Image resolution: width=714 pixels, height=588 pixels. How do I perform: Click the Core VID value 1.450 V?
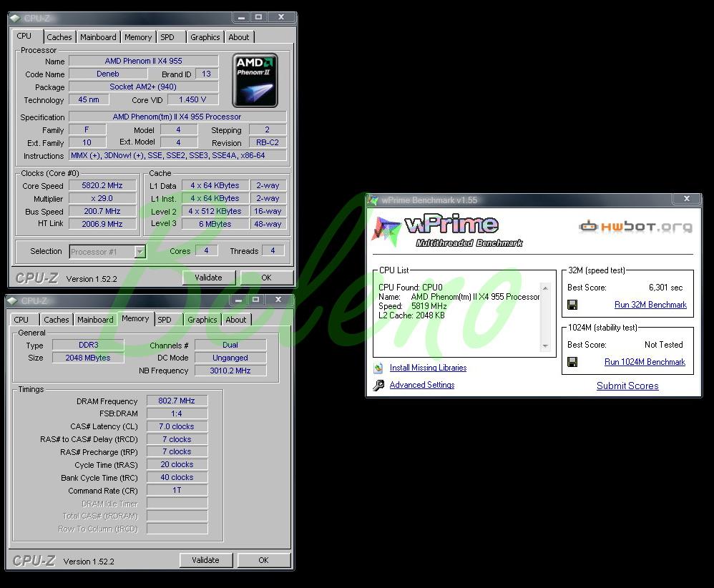coord(192,99)
